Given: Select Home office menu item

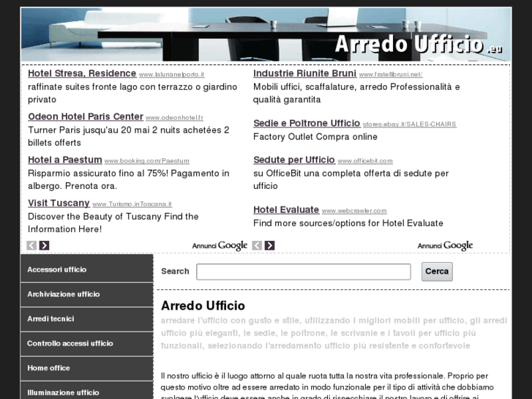Looking at the screenshot, I should point(87,368).
